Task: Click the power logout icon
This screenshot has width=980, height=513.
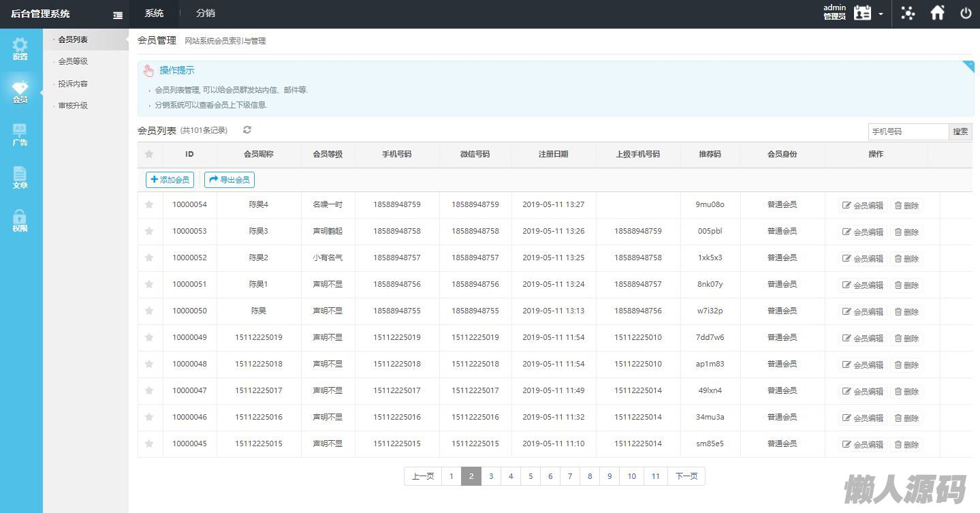Action: coord(966,13)
